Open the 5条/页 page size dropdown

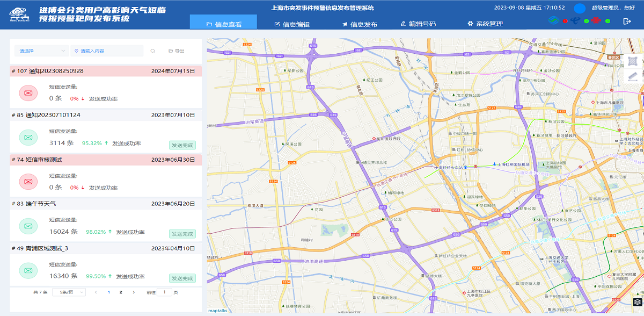69,292
